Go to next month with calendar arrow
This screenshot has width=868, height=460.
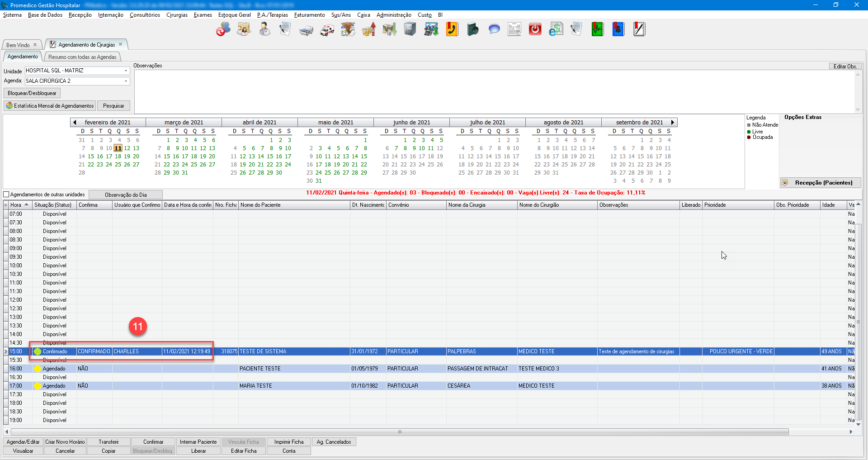coord(672,122)
